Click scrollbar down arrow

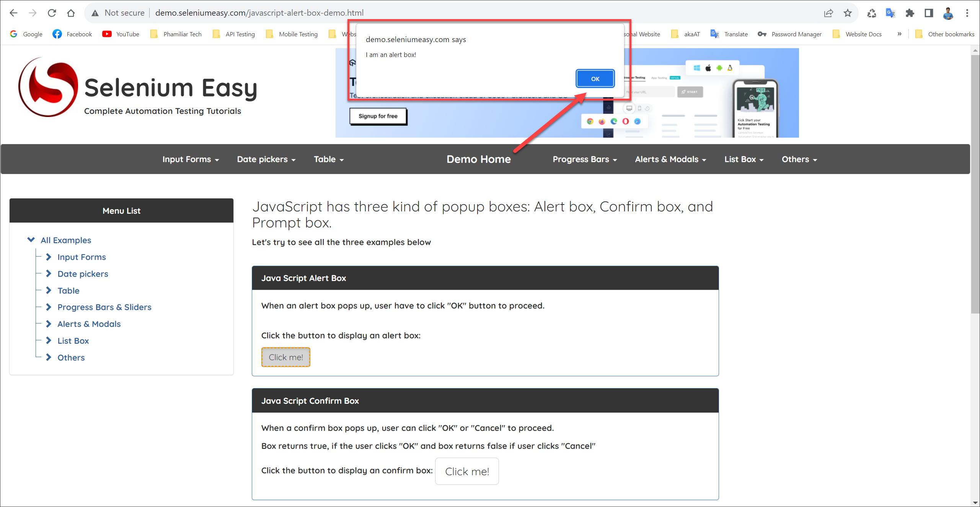pos(975,502)
